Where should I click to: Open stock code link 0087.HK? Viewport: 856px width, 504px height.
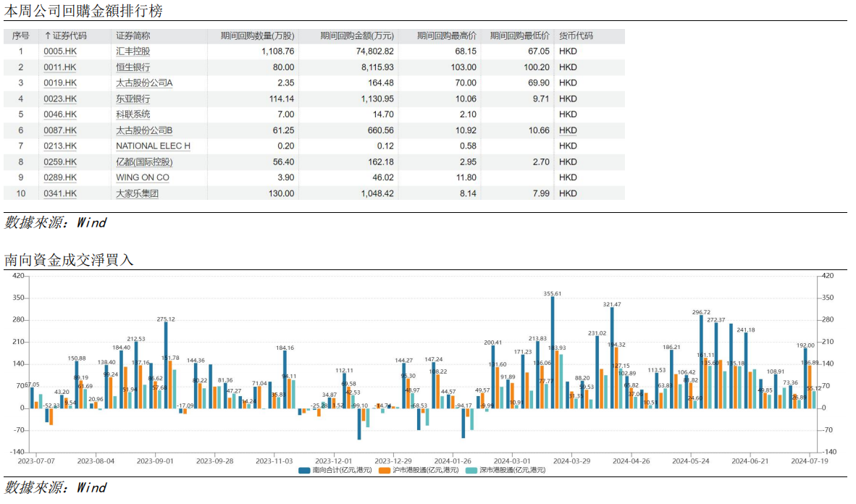(60, 130)
